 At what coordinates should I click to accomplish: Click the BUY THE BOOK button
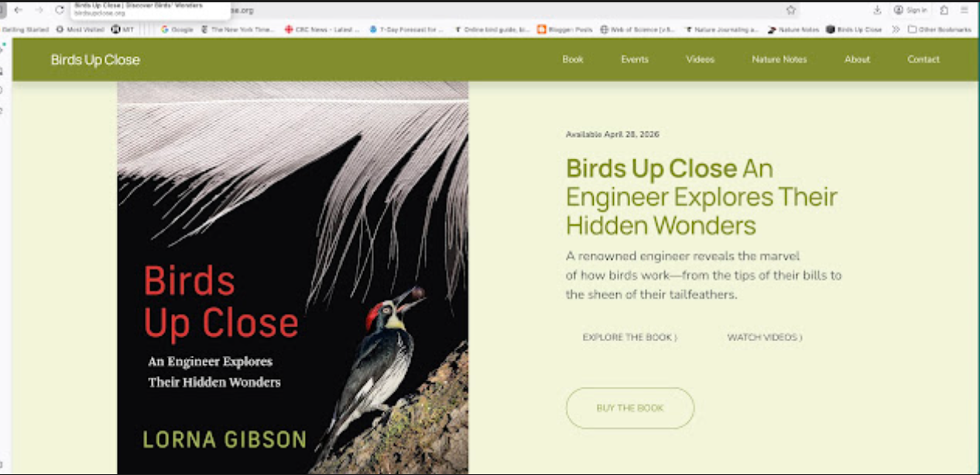(630, 408)
